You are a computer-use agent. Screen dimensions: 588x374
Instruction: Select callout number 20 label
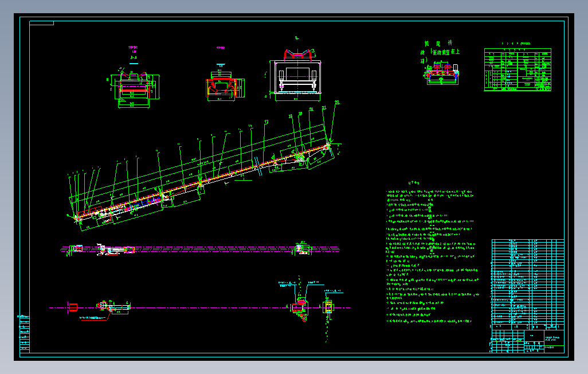(x=311, y=109)
